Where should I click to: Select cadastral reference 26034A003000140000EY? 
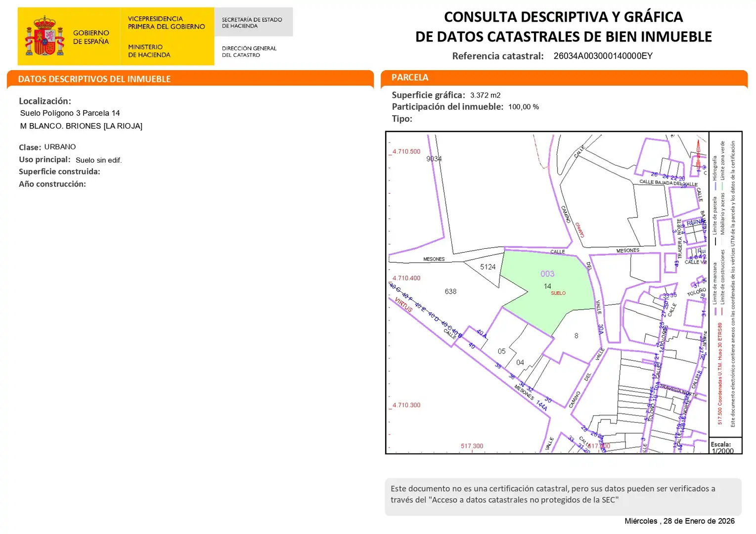click(603, 56)
